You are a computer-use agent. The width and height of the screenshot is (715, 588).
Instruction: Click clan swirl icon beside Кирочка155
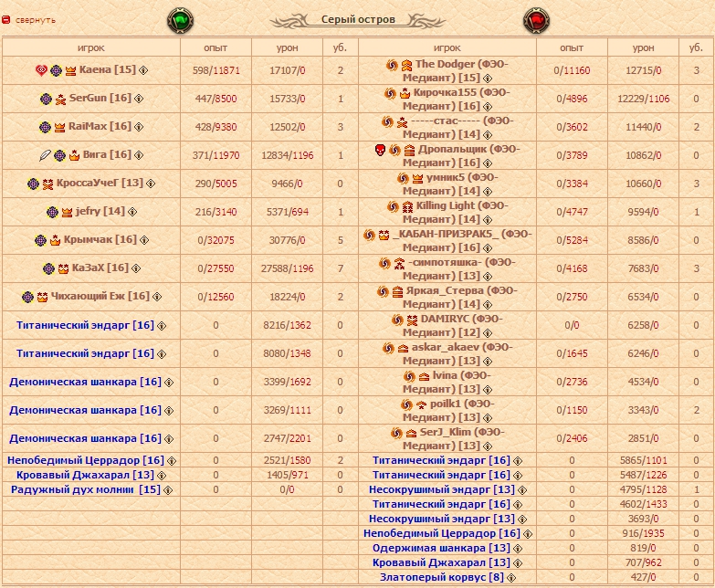point(390,93)
